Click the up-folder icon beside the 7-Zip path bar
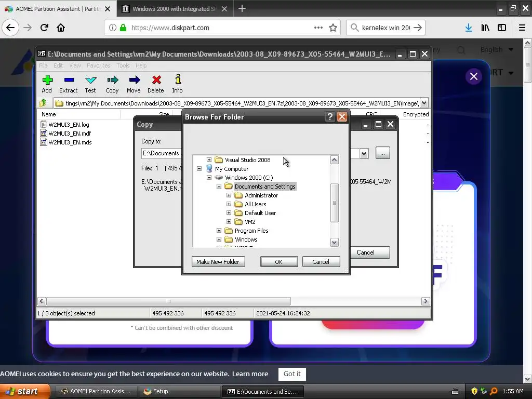This screenshot has width=532, height=399. 43,102
